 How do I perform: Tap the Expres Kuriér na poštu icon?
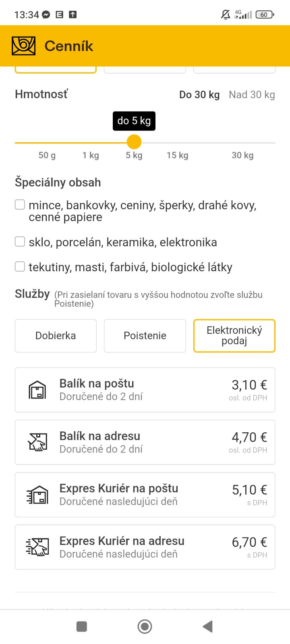click(x=37, y=495)
